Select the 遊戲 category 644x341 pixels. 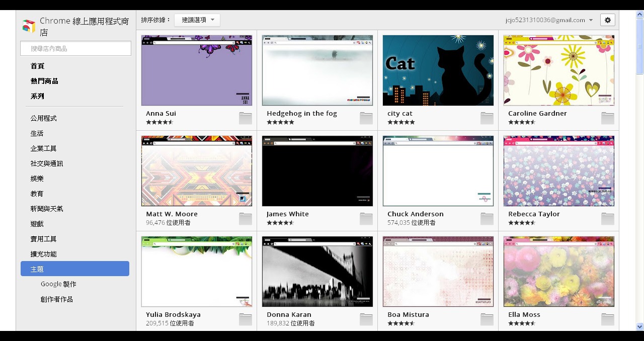click(x=37, y=224)
